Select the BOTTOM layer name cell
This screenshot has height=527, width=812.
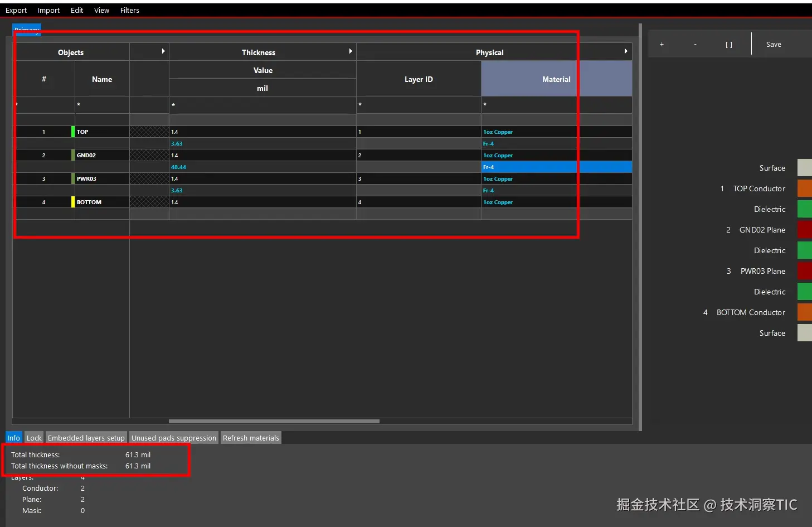coord(102,202)
